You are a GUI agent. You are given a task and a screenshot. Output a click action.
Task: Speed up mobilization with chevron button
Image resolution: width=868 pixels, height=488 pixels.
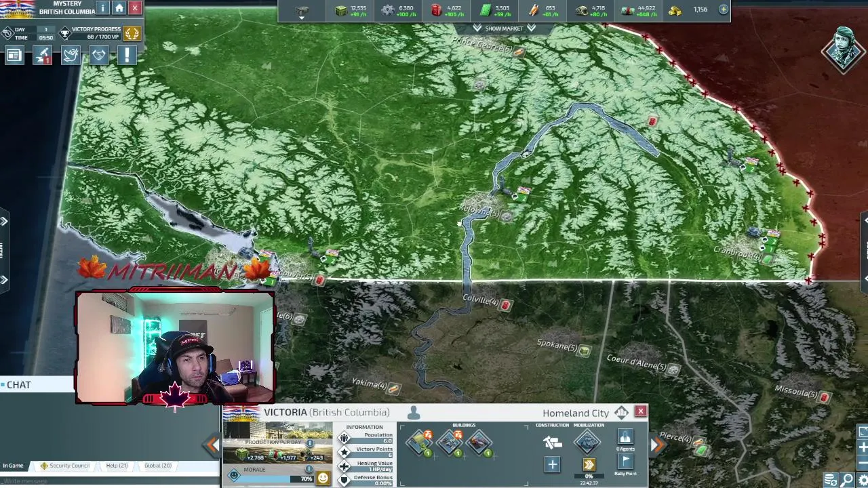point(589,465)
